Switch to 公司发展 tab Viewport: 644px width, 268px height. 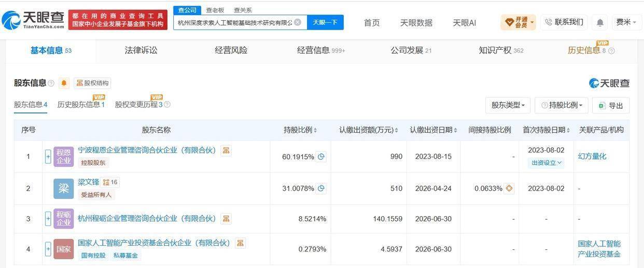tap(411, 50)
